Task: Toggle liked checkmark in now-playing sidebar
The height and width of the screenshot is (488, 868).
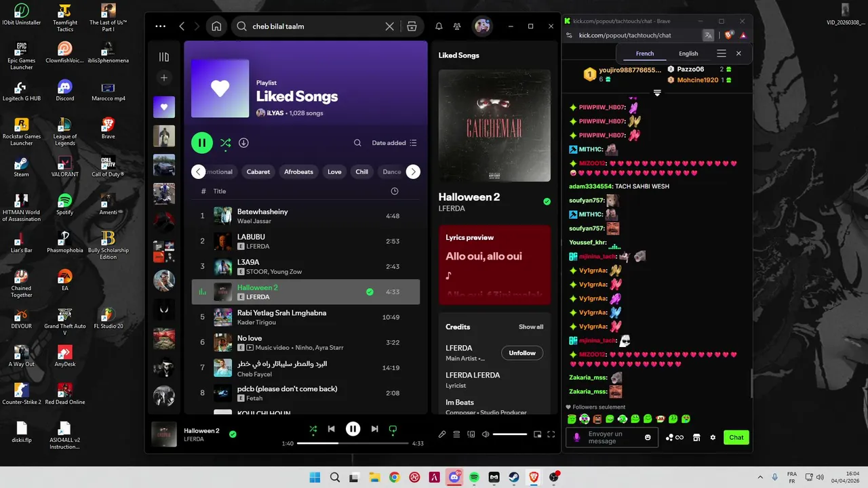Action: 547,201
